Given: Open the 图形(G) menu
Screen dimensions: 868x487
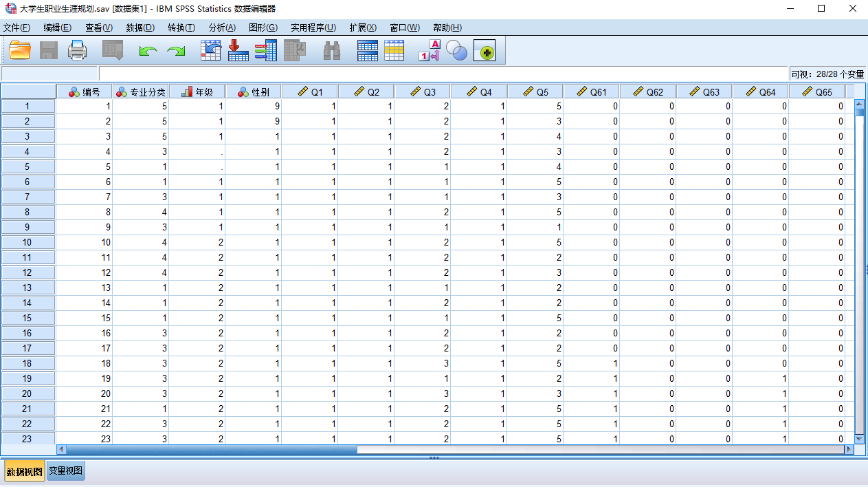Looking at the screenshot, I should [263, 28].
